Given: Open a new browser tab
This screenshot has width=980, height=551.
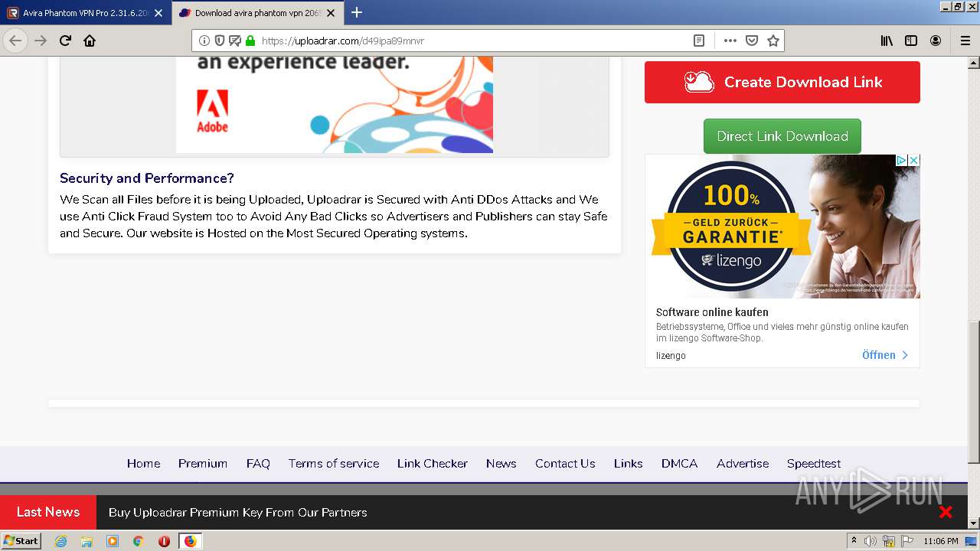Looking at the screenshot, I should [357, 12].
